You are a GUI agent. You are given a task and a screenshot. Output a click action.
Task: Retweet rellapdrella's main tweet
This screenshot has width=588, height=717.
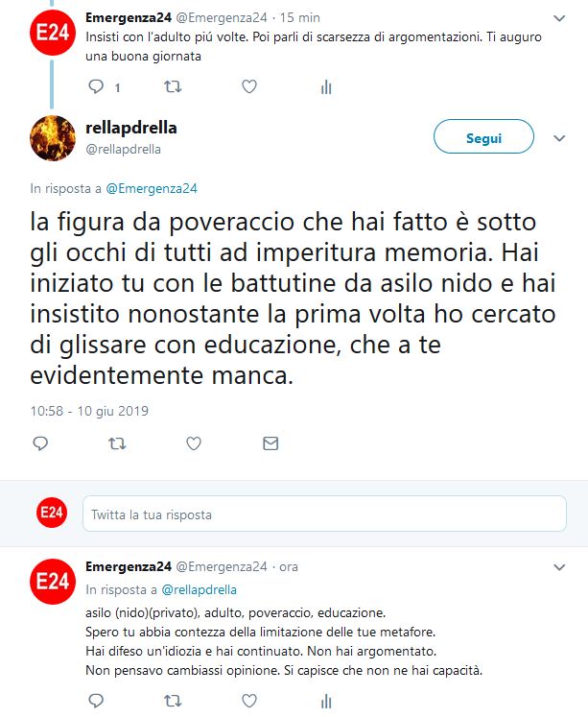pos(117,443)
